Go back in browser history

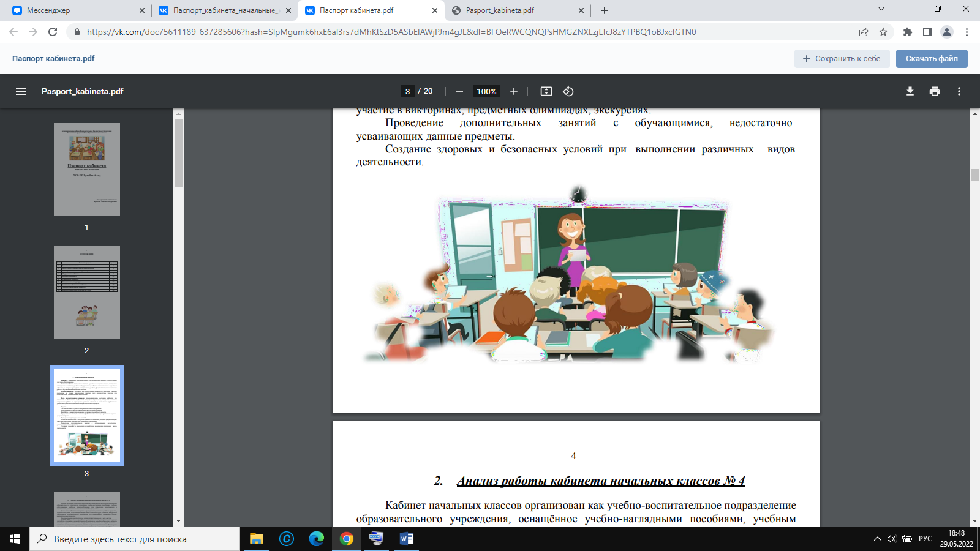13,32
